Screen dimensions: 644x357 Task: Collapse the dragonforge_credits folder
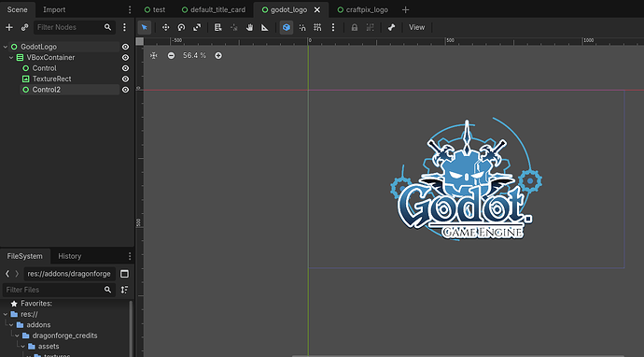point(17,336)
